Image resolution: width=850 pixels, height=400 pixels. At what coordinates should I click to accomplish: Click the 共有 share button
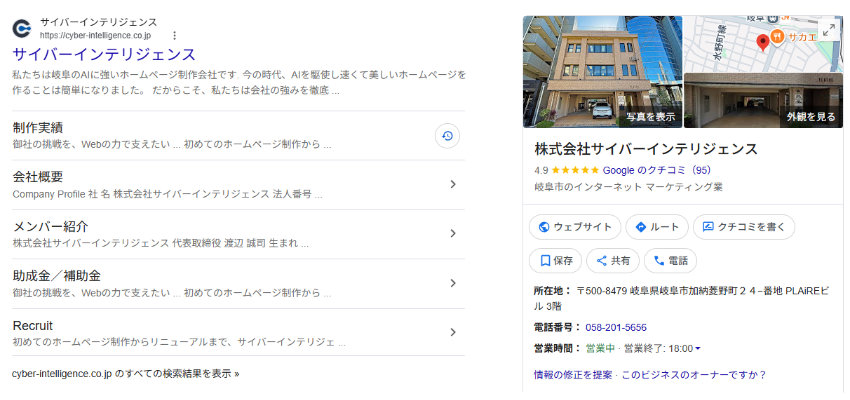(613, 261)
